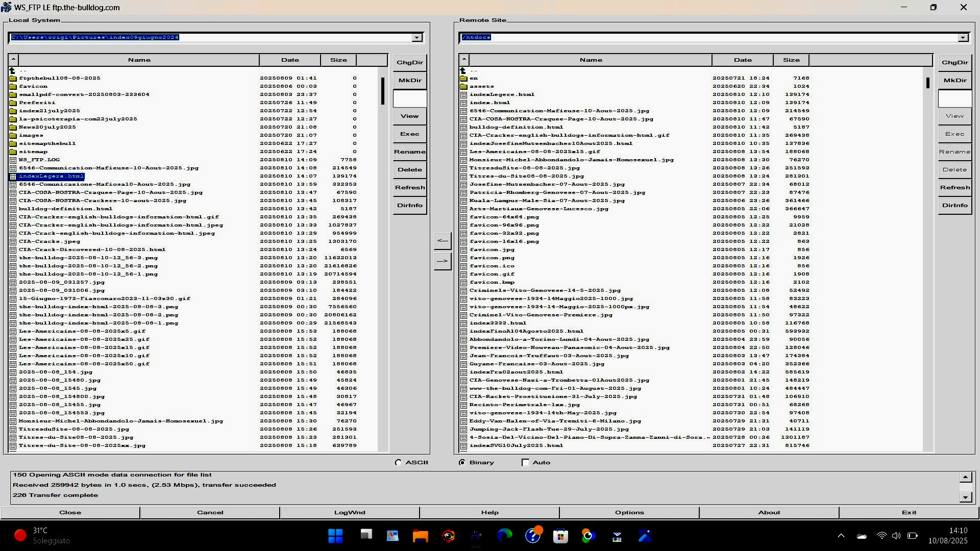Expand the remote site path dropdown

click(963, 37)
